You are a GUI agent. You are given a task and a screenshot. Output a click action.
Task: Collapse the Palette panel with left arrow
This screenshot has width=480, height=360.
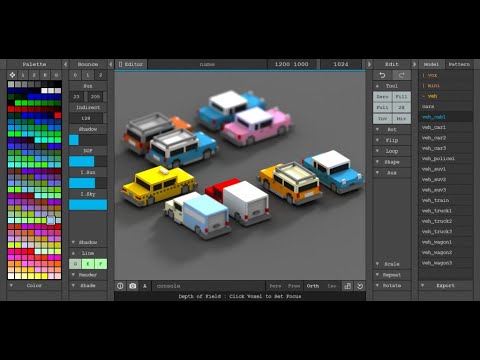point(65,64)
